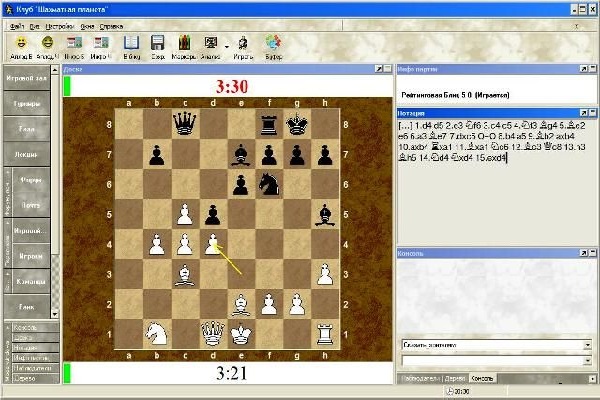The height and width of the screenshot is (400, 600).
Task: Open Банк from the sidebar
Action: click(x=27, y=307)
